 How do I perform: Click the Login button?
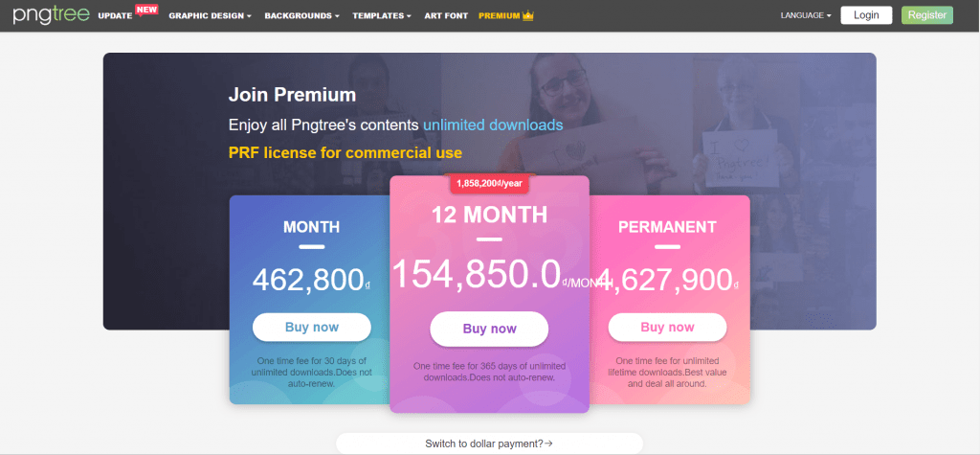coord(866,15)
